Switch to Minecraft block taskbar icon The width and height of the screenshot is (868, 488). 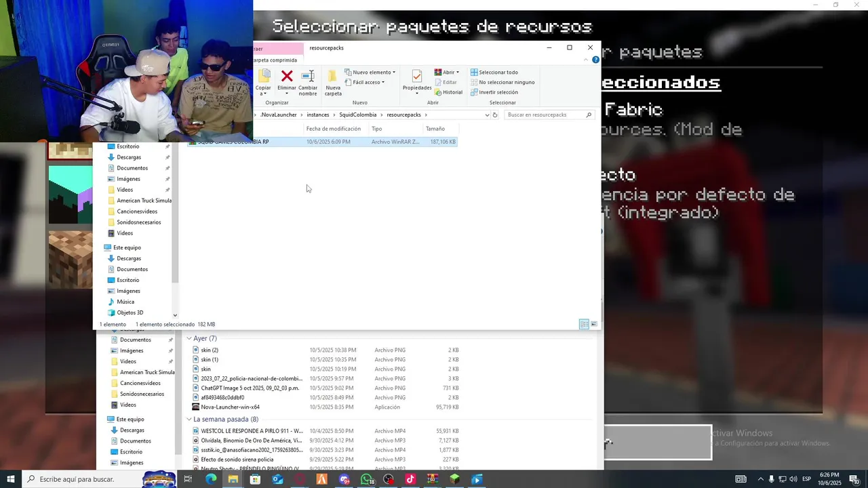454,479
